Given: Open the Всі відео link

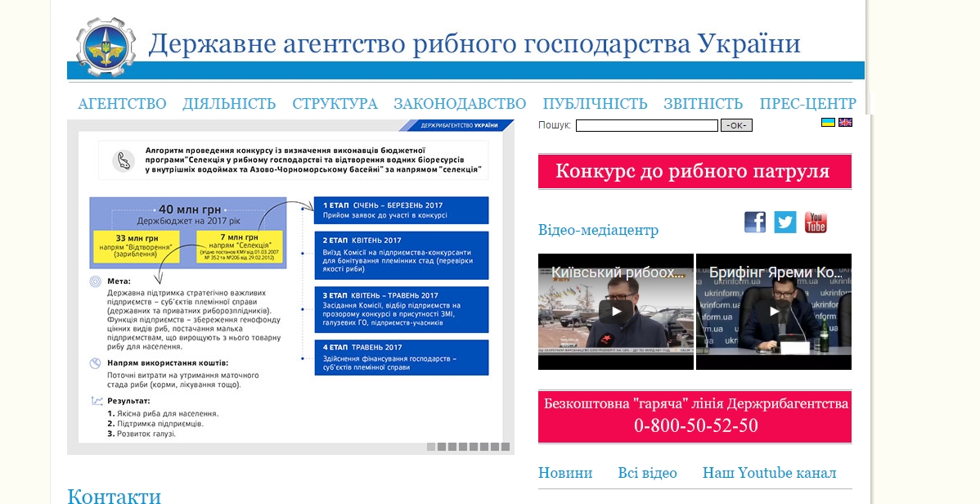Looking at the screenshot, I should 647,473.
